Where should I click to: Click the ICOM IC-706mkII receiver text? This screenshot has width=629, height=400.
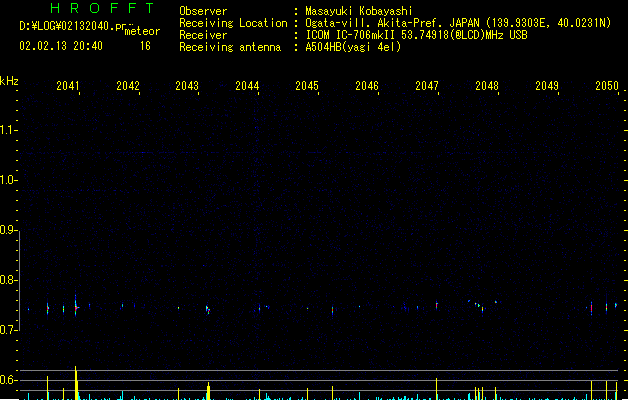tap(416, 35)
